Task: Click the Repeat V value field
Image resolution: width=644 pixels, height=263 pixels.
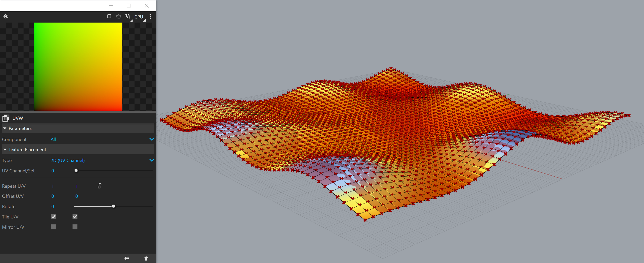Action: click(x=76, y=186)
